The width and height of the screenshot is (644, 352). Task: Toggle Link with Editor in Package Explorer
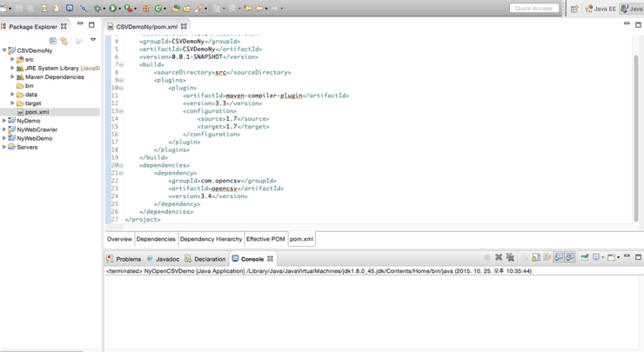(x=64, y=41)
